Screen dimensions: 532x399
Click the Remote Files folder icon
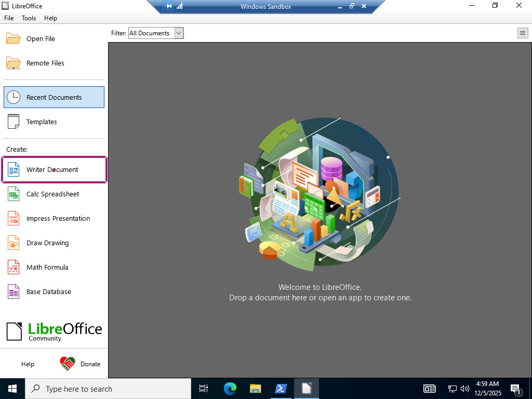14,63
